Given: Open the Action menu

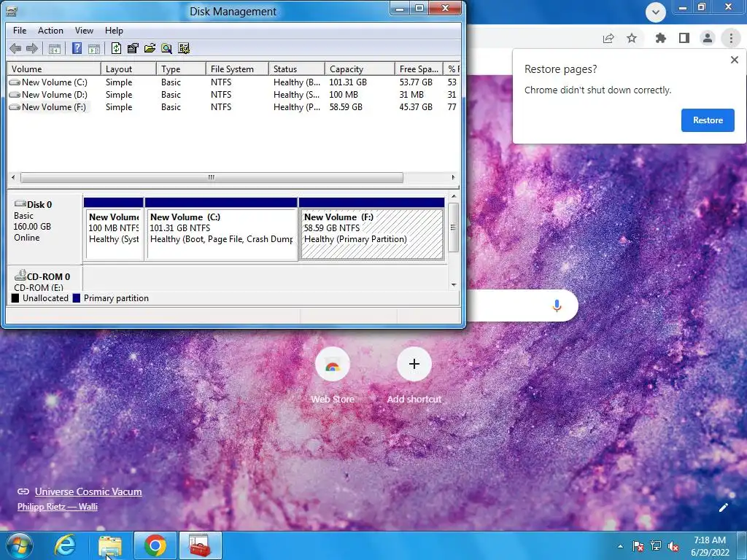Looking at the screenshot, I should coord(50,31).
